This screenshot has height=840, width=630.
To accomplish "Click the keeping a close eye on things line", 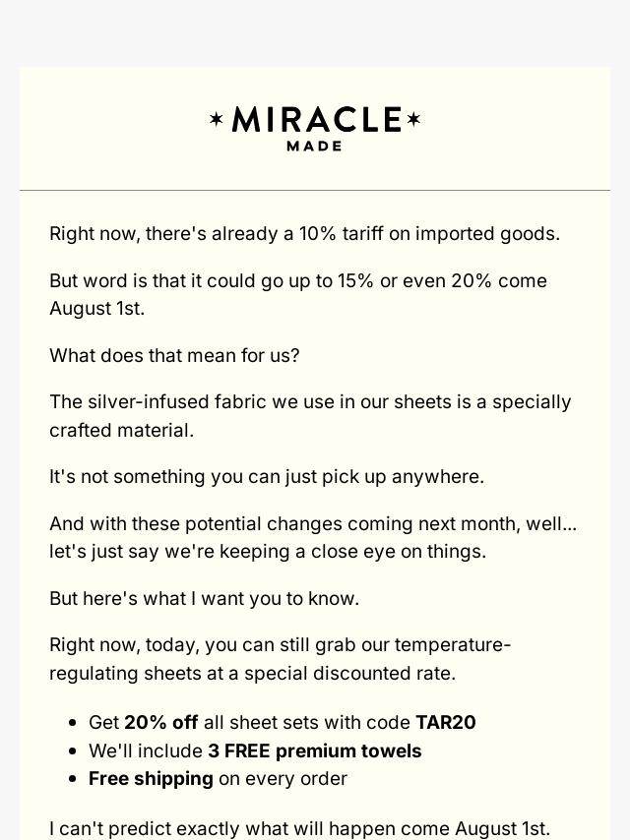I will click(x=268, y=551).
